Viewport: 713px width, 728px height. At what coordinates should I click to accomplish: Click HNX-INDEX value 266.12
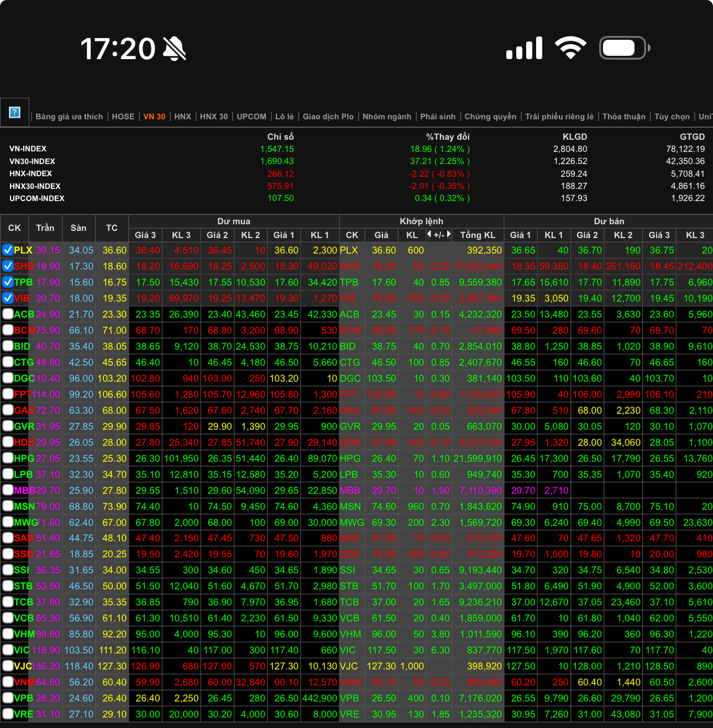click(x=281, y=174)
